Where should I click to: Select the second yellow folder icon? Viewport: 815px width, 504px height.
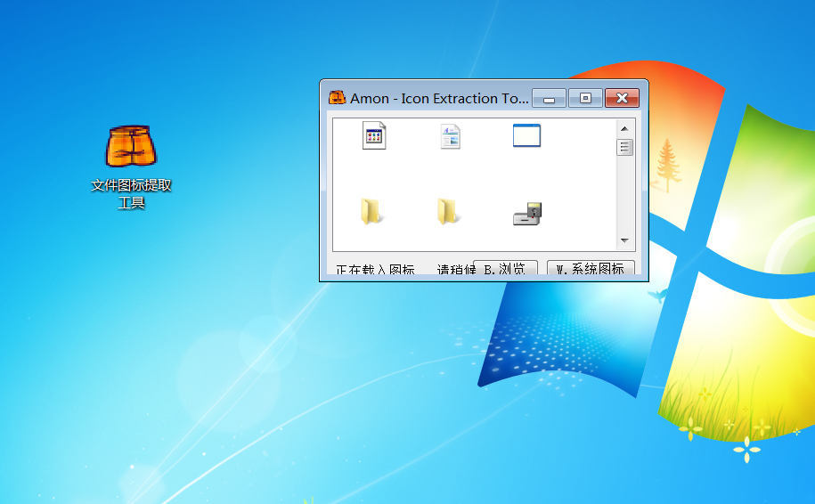pyautogui.click(x=448, y=212)
